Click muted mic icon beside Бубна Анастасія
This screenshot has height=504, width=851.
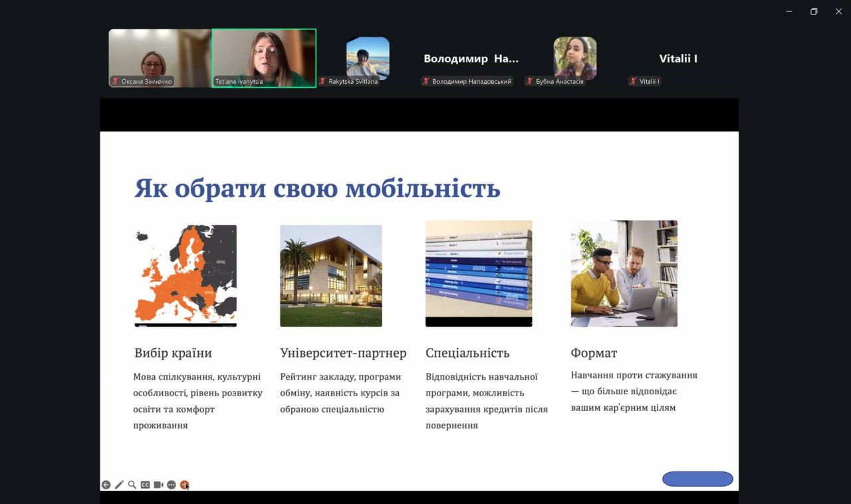click(530, 81)
